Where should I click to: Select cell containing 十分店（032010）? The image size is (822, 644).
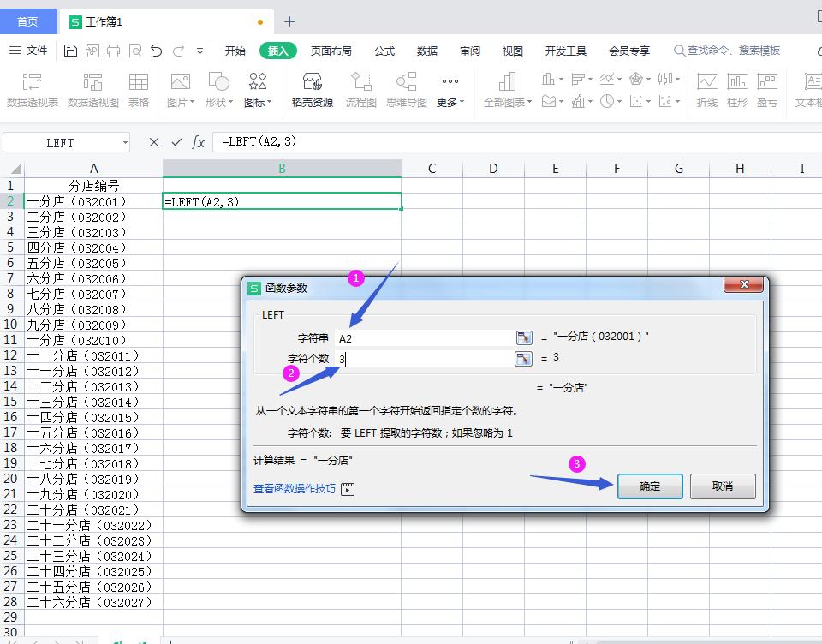click(93, 340)
